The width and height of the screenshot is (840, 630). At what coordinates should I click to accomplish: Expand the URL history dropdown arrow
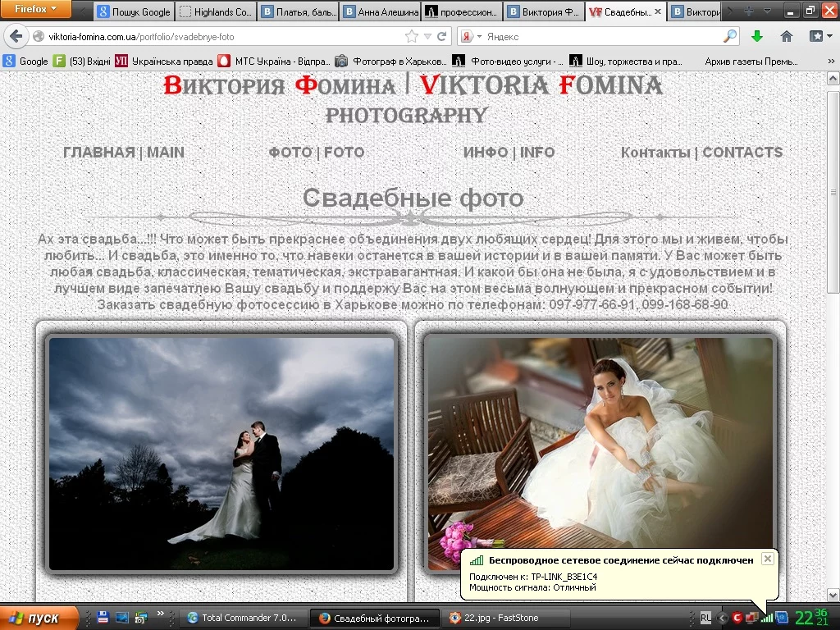[427, 37]
